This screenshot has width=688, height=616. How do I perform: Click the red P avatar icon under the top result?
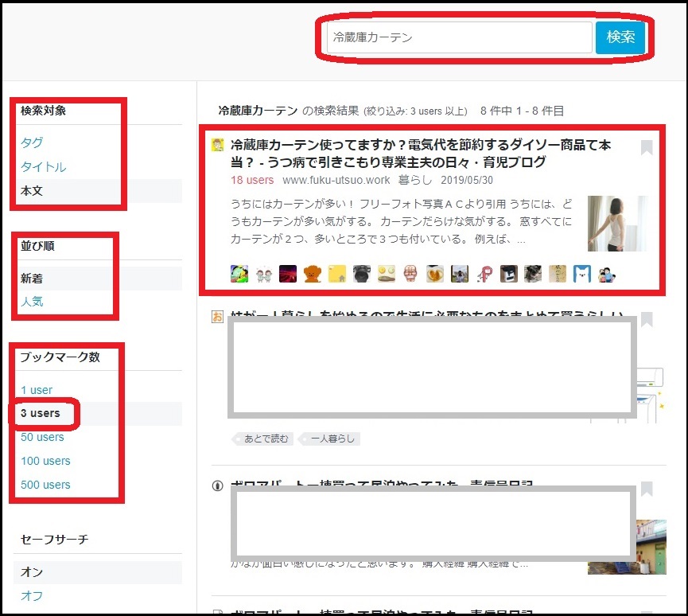tap(485, 273)
